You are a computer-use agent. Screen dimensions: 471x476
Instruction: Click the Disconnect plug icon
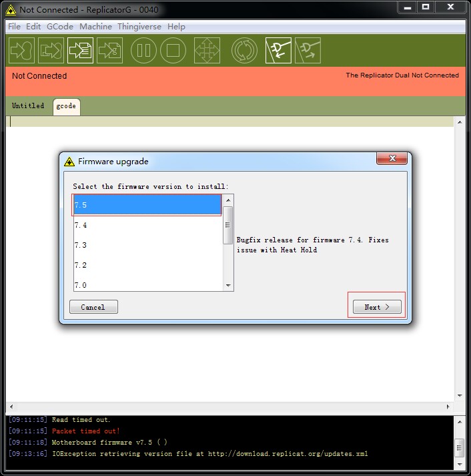[308, 50]
